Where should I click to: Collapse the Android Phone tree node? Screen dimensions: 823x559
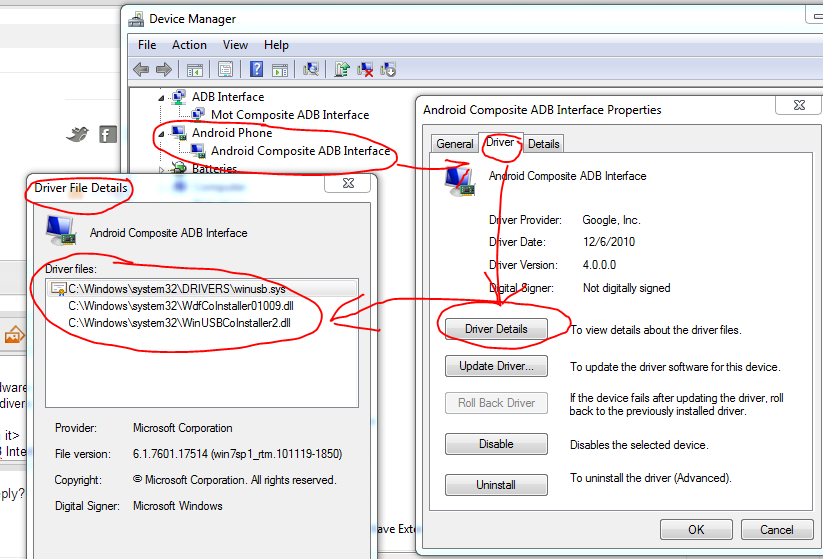coord(161,134)
